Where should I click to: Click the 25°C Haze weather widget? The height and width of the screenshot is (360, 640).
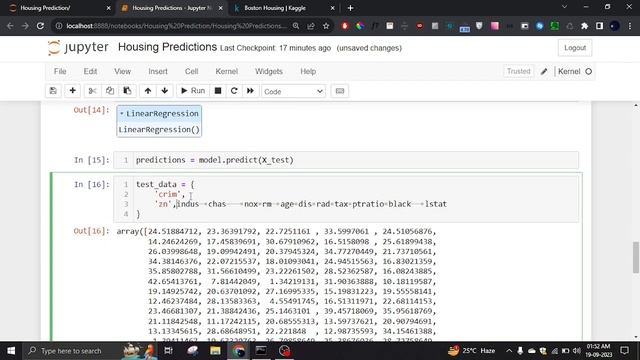[472, 351]
